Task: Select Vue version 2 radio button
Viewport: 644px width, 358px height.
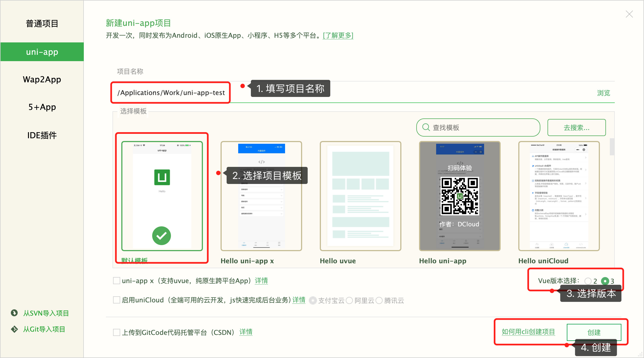Action: click(588, 281)
